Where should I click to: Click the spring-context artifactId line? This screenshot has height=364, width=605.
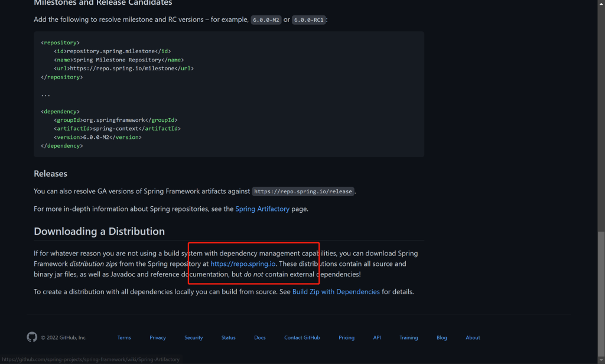(118, 129)
